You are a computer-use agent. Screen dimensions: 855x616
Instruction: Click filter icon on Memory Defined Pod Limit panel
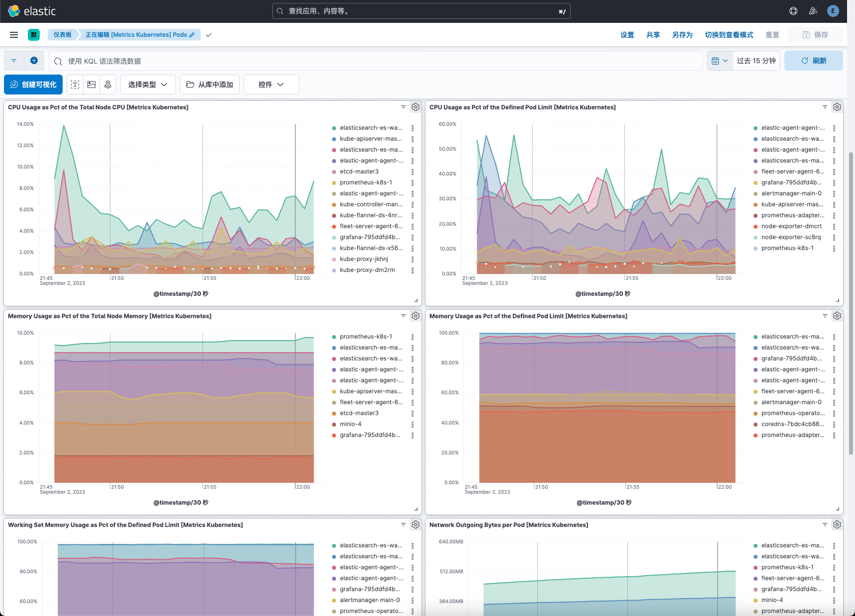tap(825, 316)
